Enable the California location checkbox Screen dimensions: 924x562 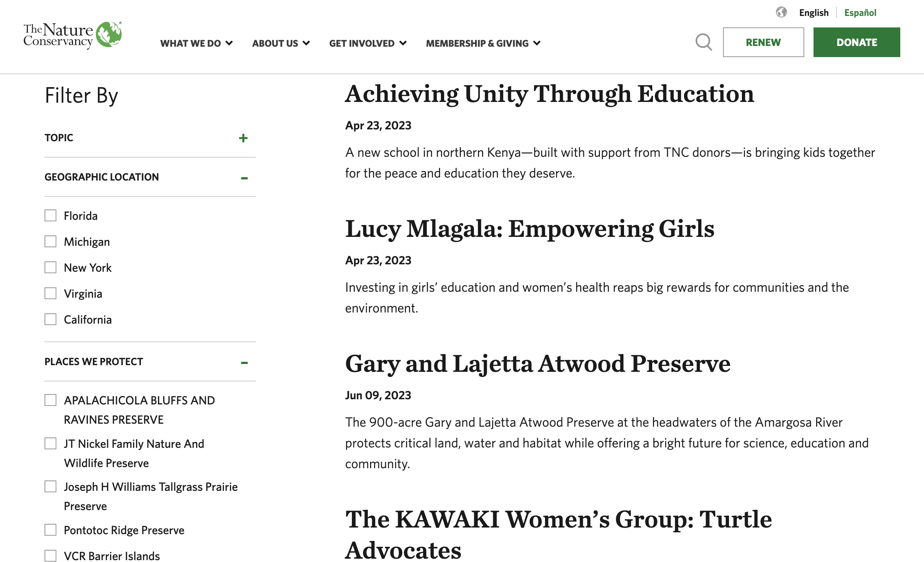[x=51, y=320]
